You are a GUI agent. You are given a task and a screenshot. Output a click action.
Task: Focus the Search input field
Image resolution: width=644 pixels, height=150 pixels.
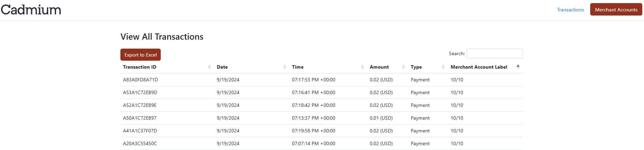pos(495,53)
